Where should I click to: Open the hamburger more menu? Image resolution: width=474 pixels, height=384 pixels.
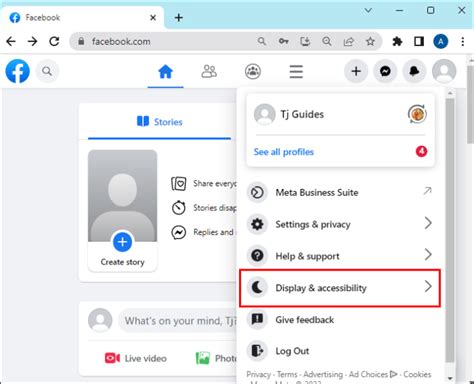[296, 71]
